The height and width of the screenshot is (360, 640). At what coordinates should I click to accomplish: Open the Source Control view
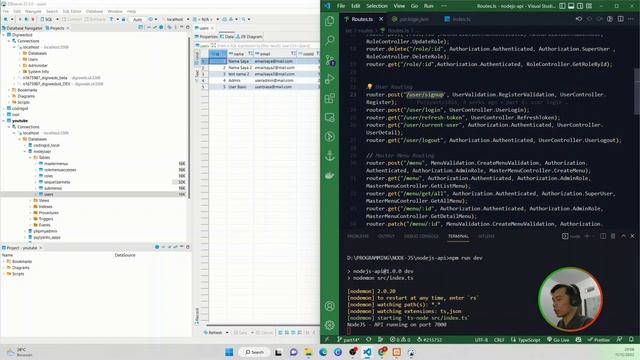click(x=330, y=60)
